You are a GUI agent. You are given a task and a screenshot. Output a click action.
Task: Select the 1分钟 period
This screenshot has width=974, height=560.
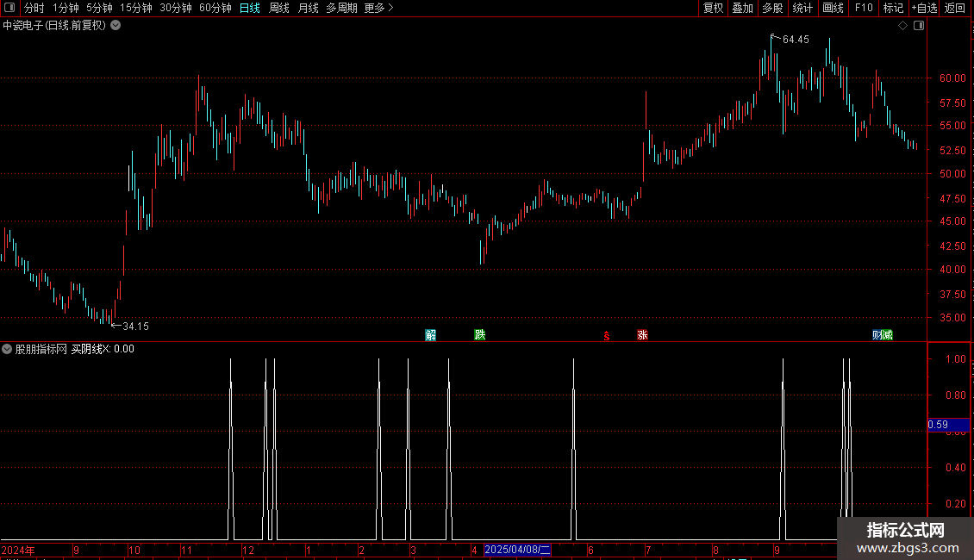point(66,8)
